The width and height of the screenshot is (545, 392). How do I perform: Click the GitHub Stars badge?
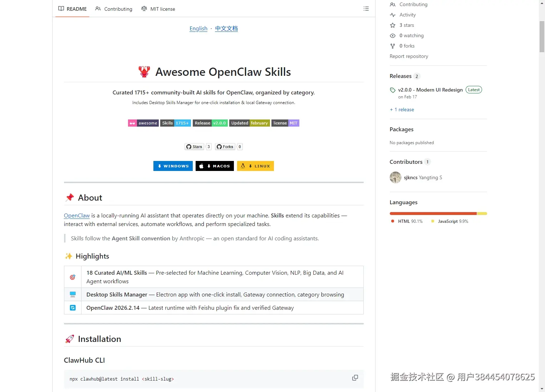tap(195, 147)
